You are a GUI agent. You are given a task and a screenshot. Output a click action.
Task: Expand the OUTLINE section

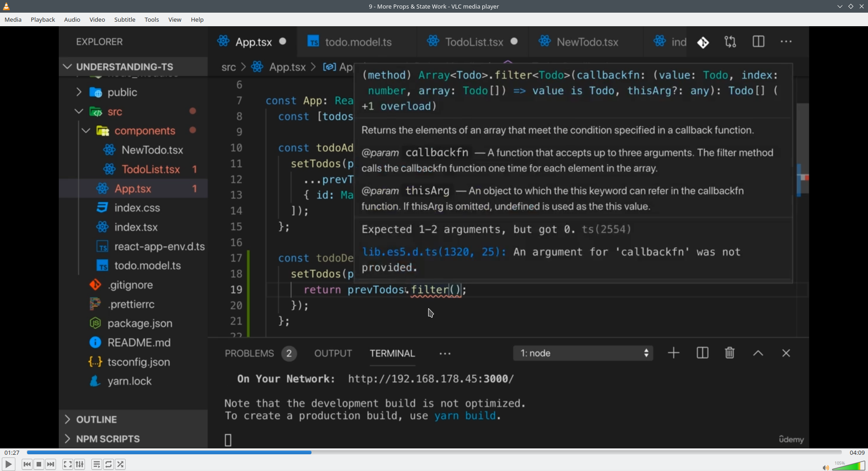96,419
